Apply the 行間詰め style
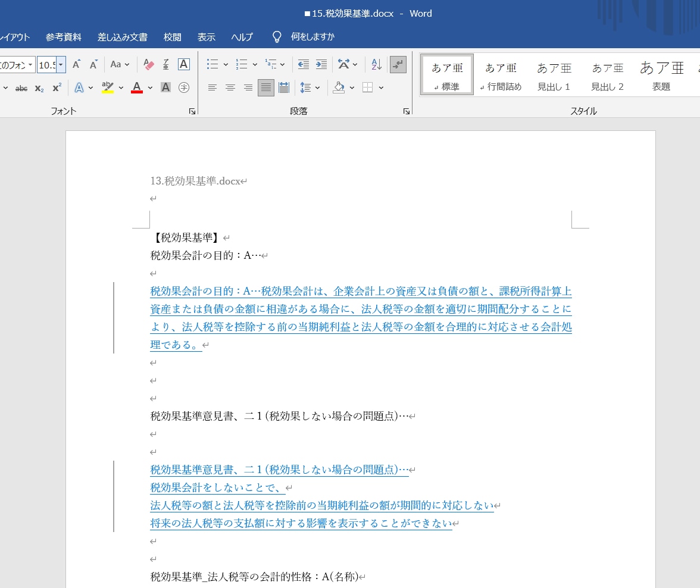The image size is (700, 588). point(501,75)
